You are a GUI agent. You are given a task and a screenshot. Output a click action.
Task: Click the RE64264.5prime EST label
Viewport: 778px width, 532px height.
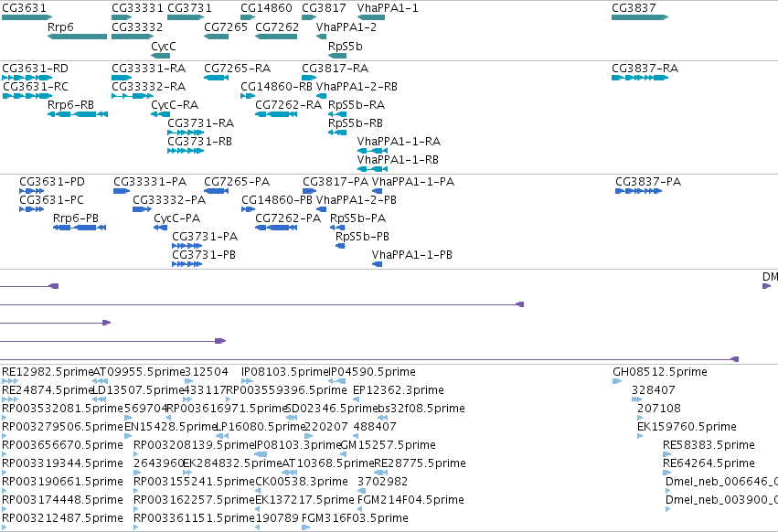click(x=709, y=463)
